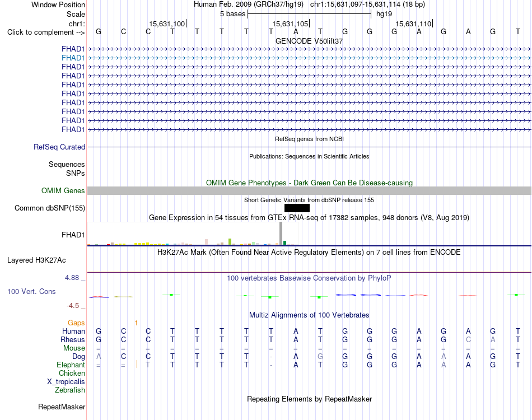Viewport: 532px width, 420px height.
Task: Select the 'Rhesus' alignment row label
Action: coord(73,339)
